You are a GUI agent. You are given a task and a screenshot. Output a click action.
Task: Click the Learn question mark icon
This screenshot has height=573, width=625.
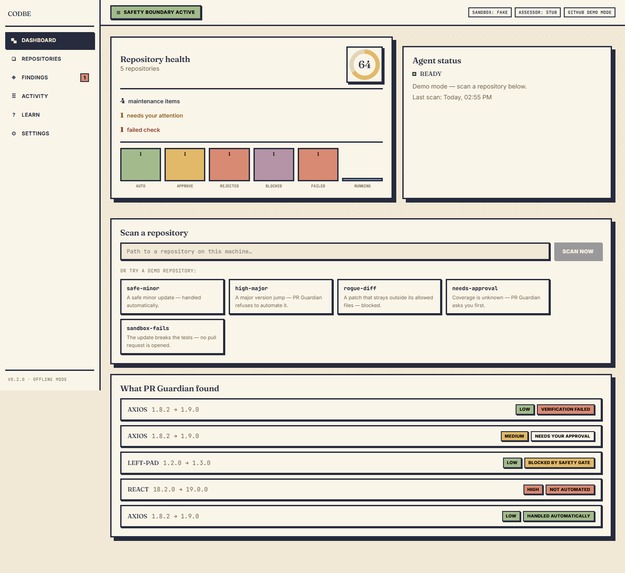pyautogui.click(x=14, y=115)
